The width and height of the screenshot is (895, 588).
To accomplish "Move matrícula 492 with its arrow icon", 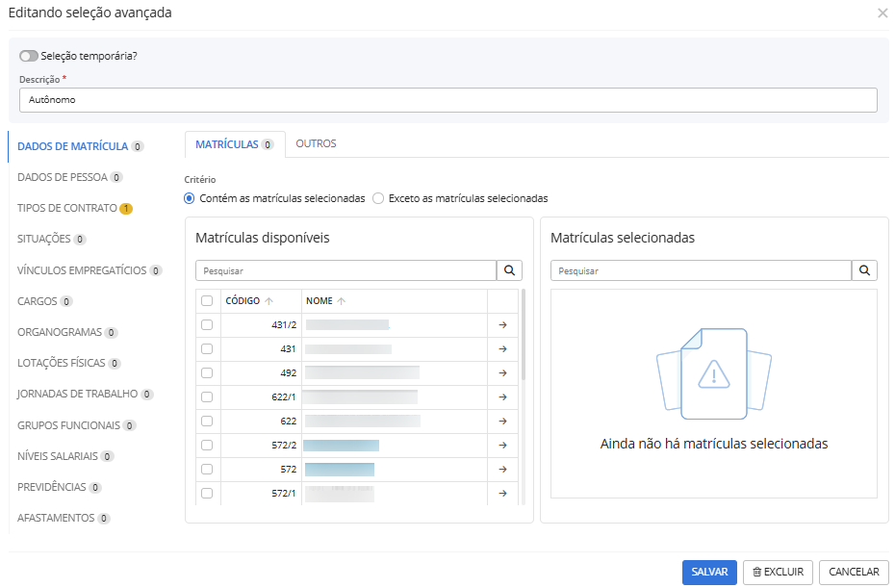I will [x=503, y=372].
